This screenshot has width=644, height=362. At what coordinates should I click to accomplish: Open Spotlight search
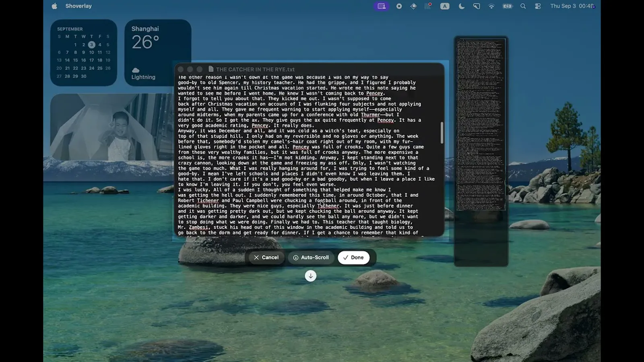(523, 6)
